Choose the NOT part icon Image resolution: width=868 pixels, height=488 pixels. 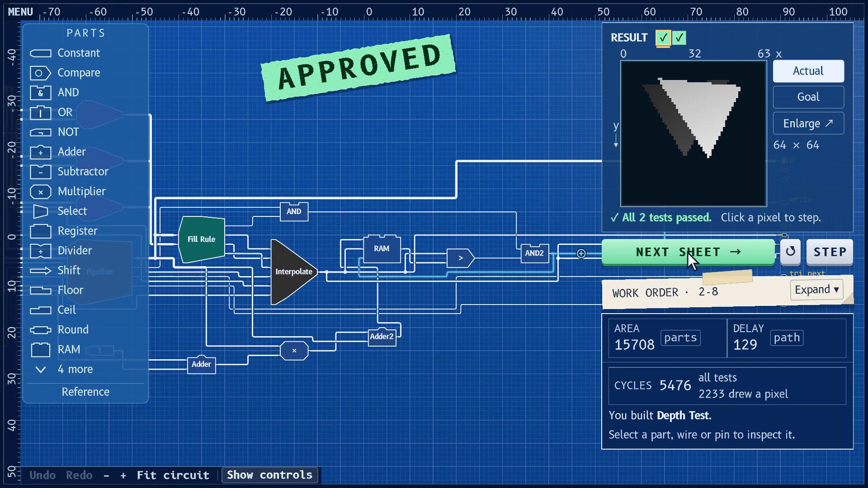point(40,132)
